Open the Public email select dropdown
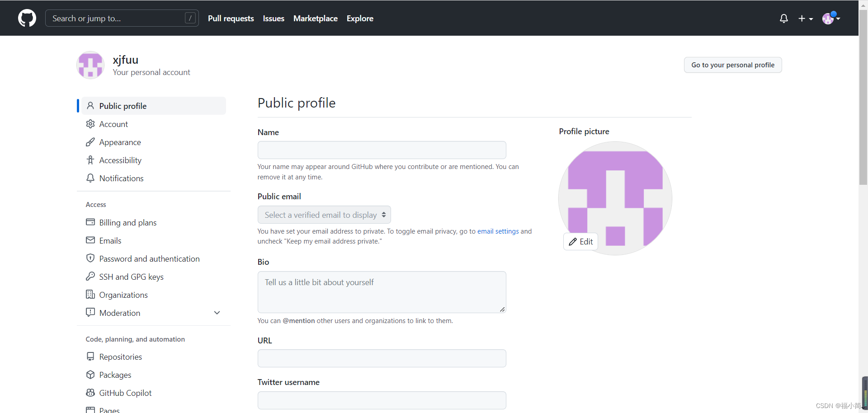The height and width of the screenshot is (413, 868). coord(324,215)
